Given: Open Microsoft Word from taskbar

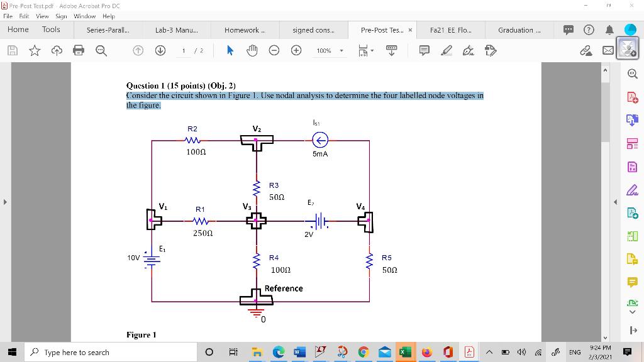Looking at the screenshot, I should coord(299,352).
